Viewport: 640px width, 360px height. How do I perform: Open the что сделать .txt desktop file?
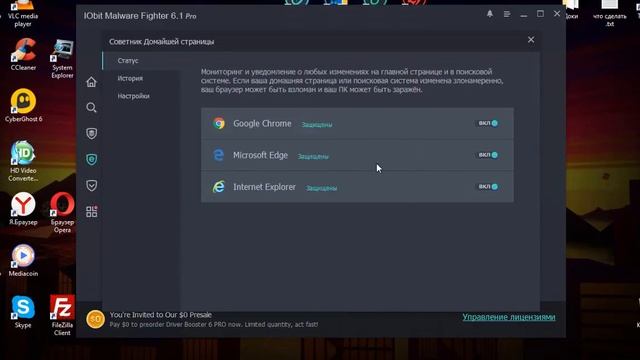pos(609,13)
